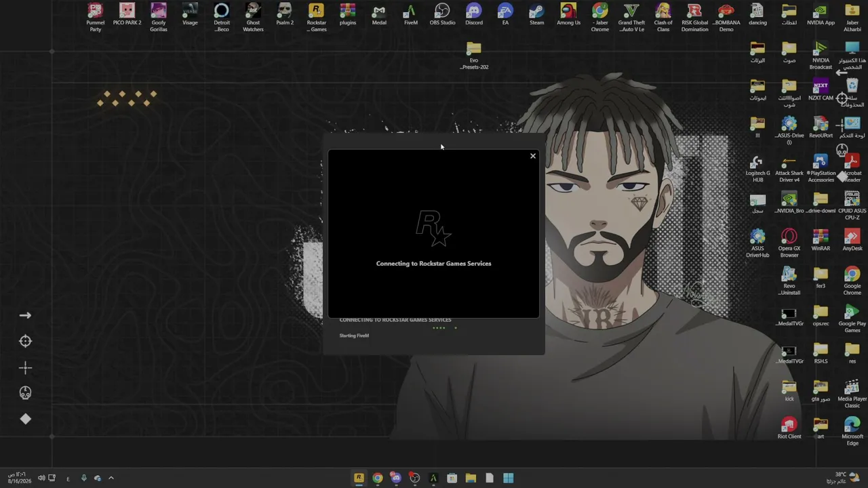Open the Google Chrome desktop shortcut
Image resolution: width=868 pixels, height=488 pixels.
(x=852, y=281)
